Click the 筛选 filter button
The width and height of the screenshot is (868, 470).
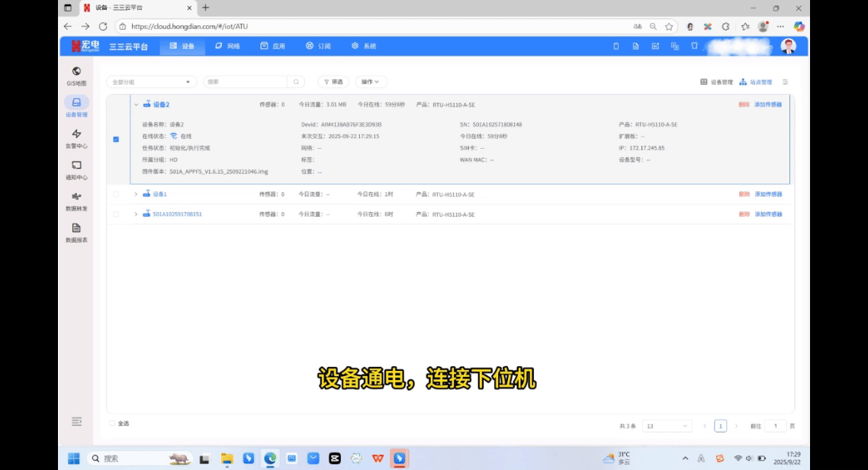333,82
